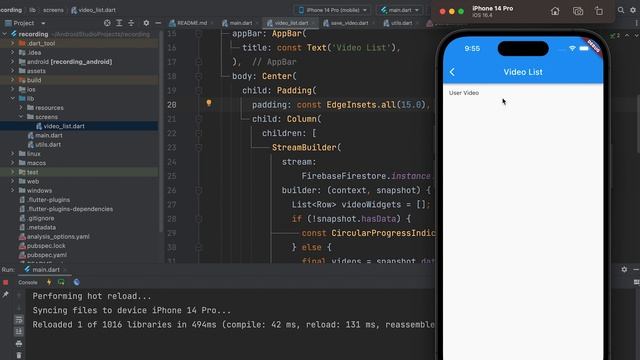Expand the windows folder
Viewport: 640px width, 360px height.
(13, 191)
